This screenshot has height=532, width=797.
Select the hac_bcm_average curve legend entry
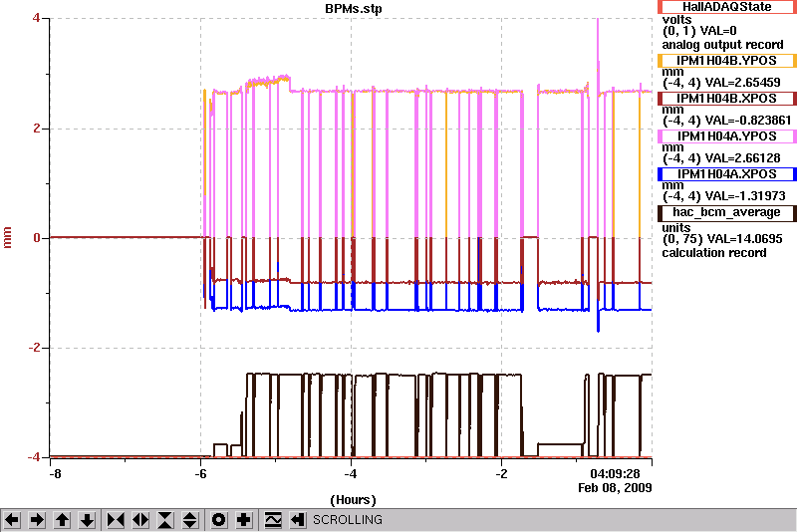coord(727,213)
